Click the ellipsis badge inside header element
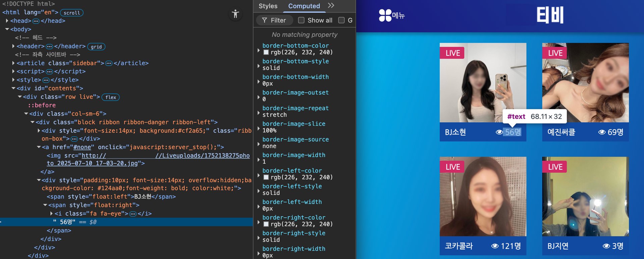This screenshot has height=259, width=644. coord(49,46)
